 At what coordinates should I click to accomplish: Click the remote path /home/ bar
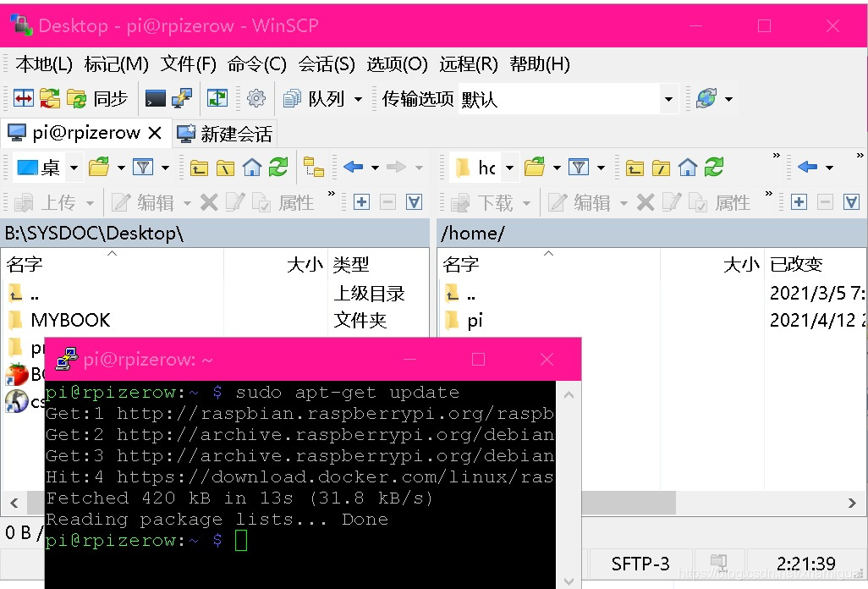651,233
